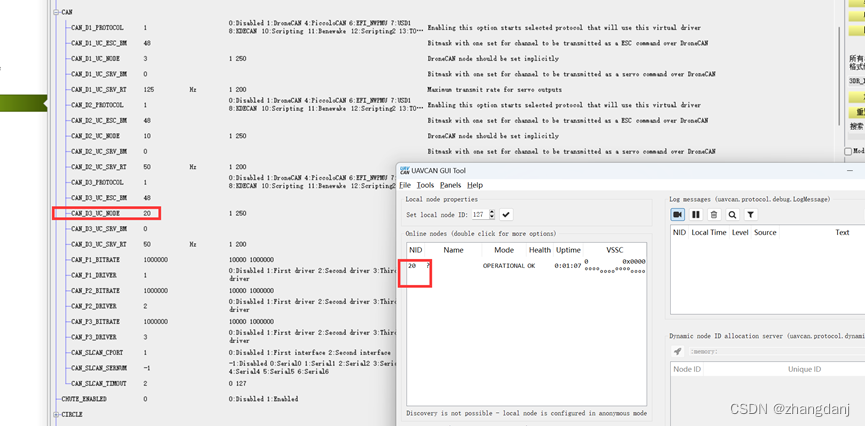Select the CAN_D1_UC_NODE parameter
This screenshot has width=865, height=426.
click(95, 58)
